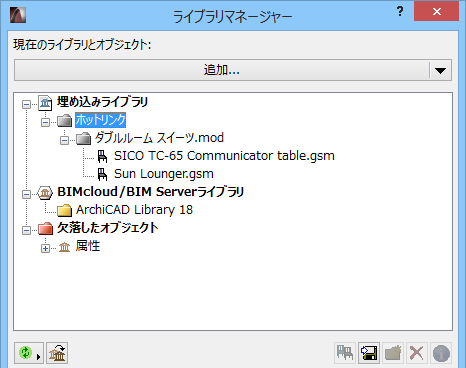Screen dimensions: 466x368
Task: Click the temple icon beside 属性
Action: [x=64, y=247]
